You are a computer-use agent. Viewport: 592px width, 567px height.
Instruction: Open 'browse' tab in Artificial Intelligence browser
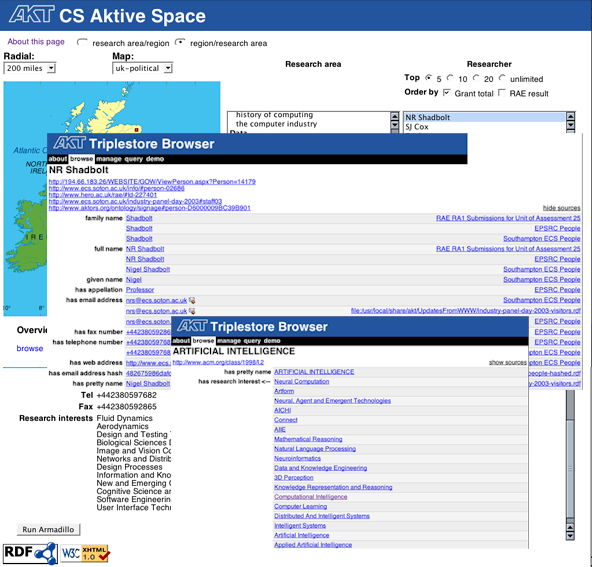pyautogui.click(x=203, y=341)
